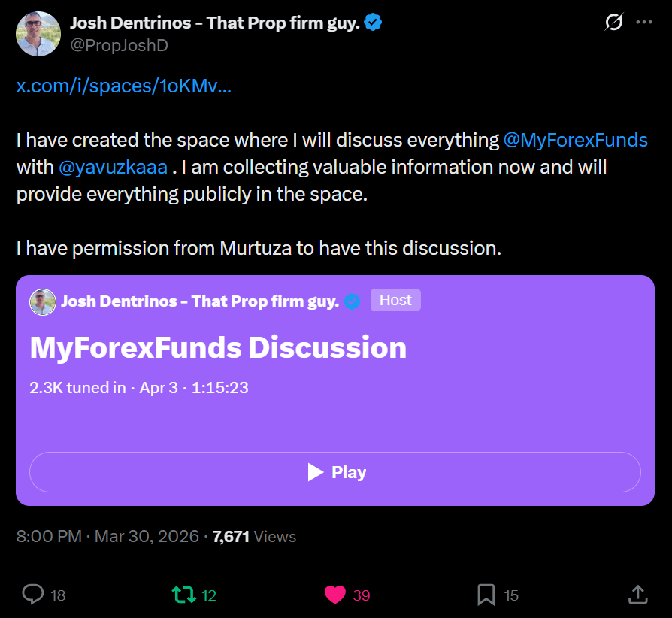Open the @yavuzkaaa mention link
The width and height of the screenshot is (672, 618).
pyautogui.click(x=113, y=166)
